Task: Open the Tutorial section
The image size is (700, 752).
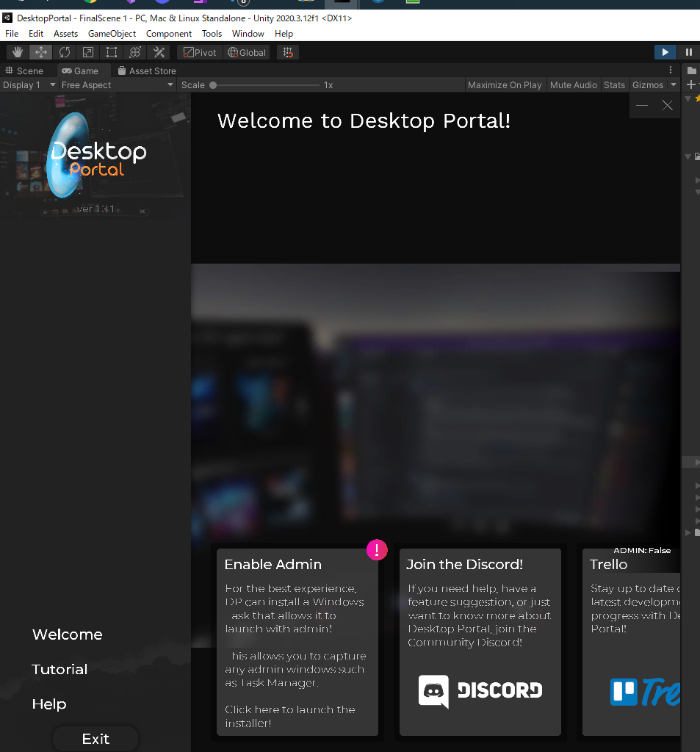Action: [59, 669]
